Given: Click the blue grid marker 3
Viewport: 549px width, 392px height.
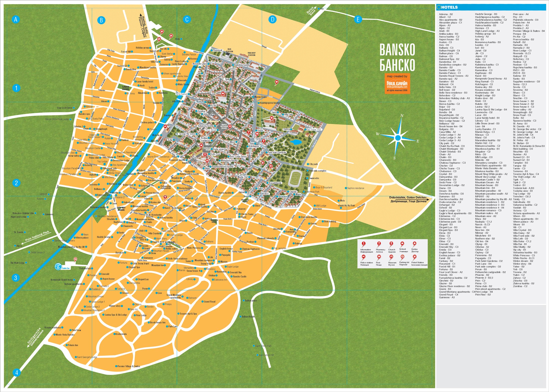Looking at the screenshot, I should point(16,278).
